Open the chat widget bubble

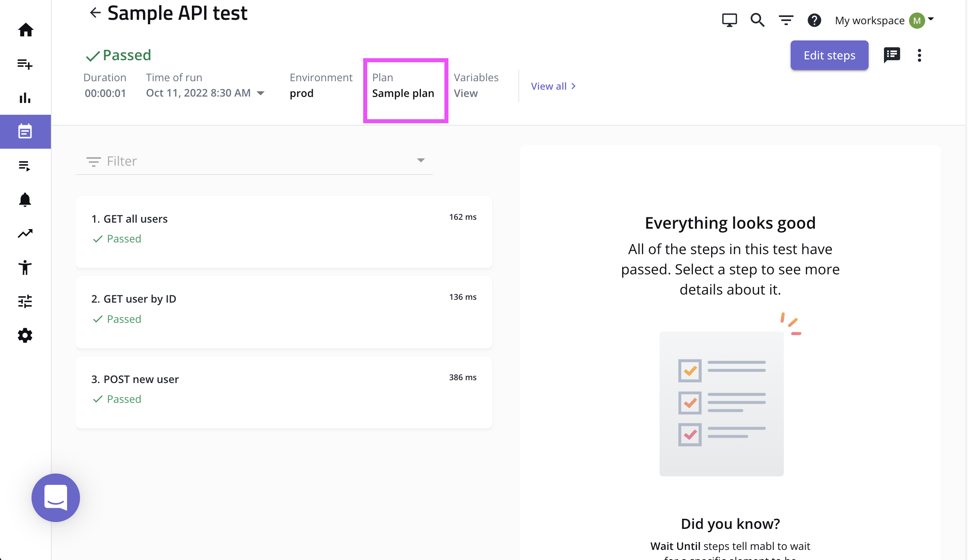pos(56,498)
